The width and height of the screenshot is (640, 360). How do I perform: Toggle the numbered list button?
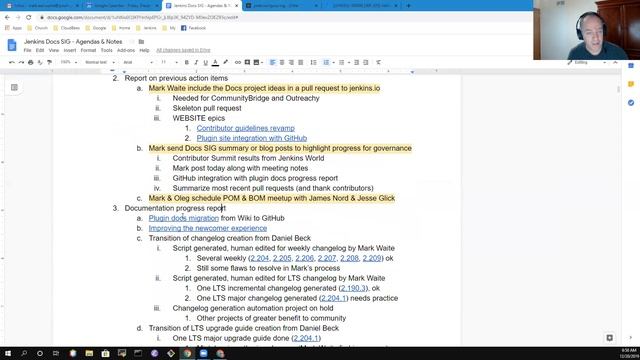point(326,62)
